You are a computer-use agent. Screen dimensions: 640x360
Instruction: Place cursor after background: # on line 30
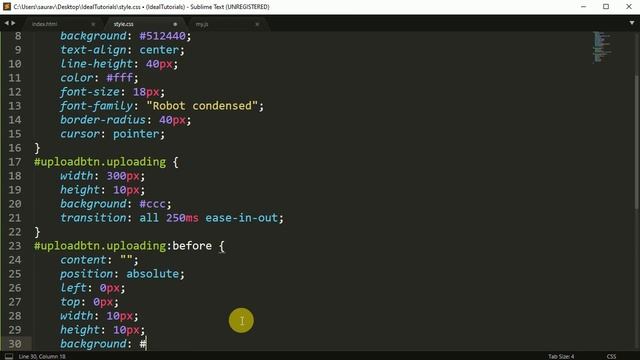[x=146, y=344]
